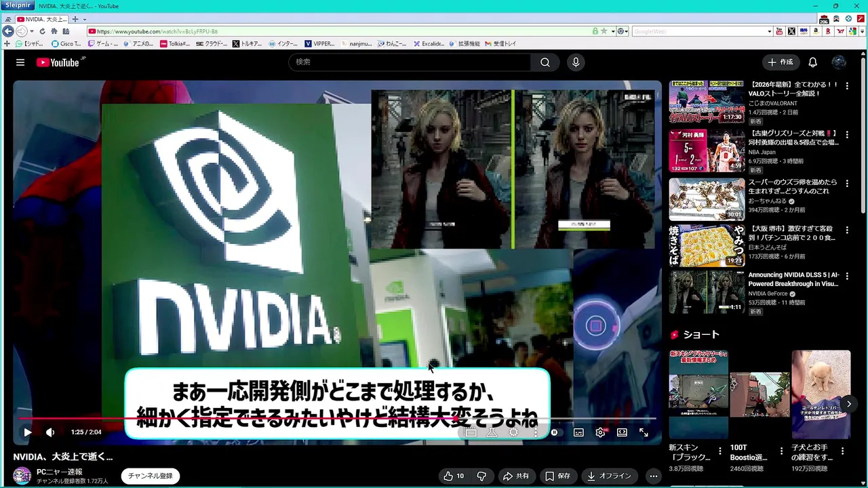Click the address bar URL
This screenshot has width=868, height=488.
pos(157,31)
